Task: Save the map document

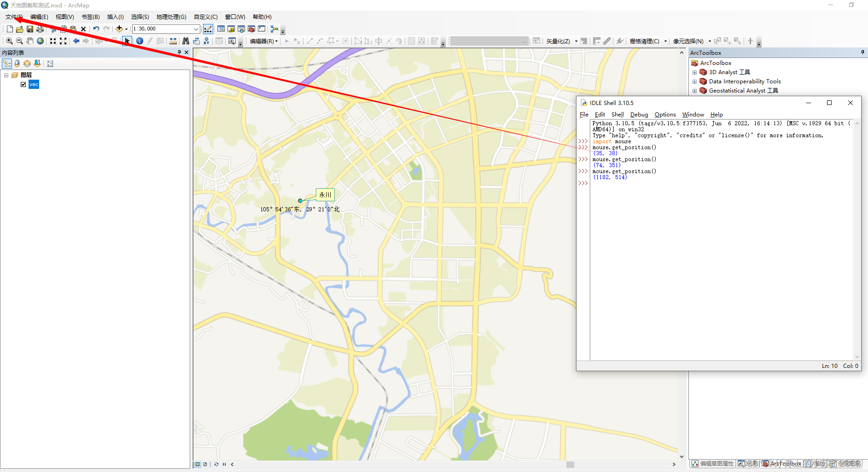Action: [x=30, y=29]
